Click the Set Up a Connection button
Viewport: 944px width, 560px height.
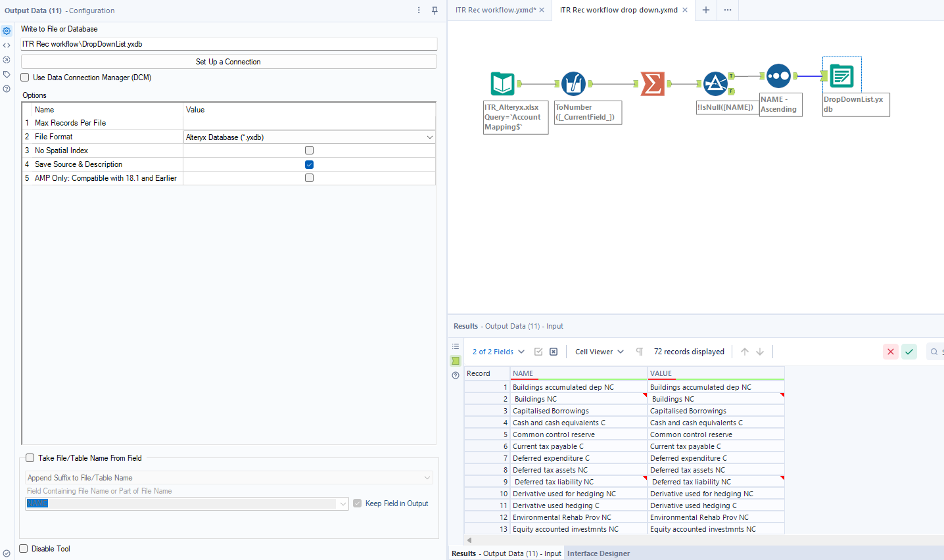click(x=228, y=61)
